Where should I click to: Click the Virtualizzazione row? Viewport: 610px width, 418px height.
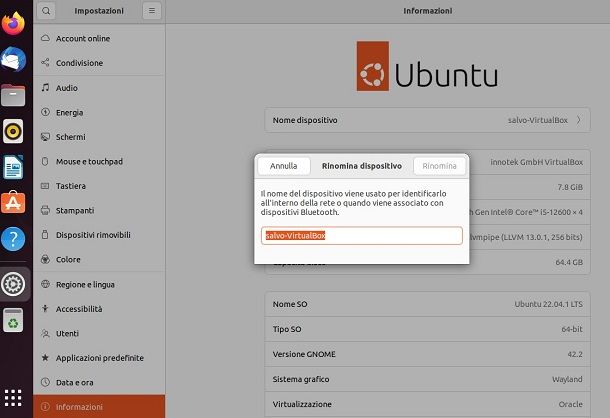(x=428, y=404)
